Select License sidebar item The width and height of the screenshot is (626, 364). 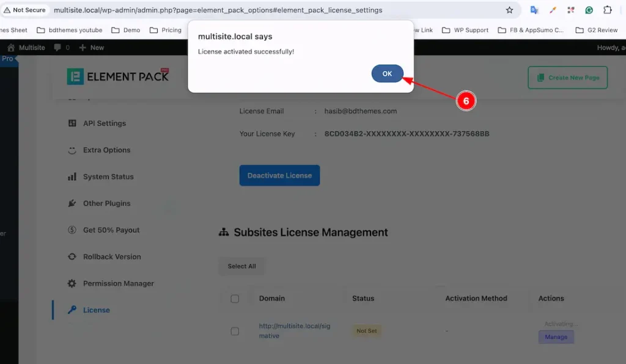pyautogui.click(x=96, y=310)
